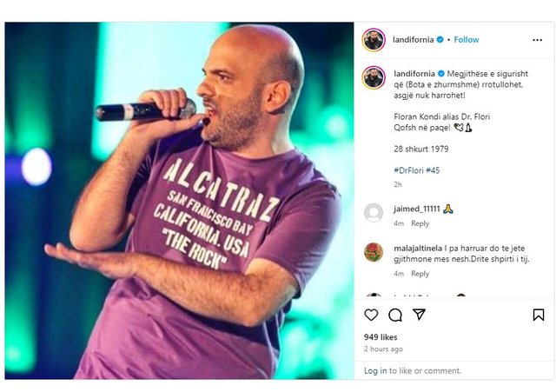Screen dimensions: 556x392
Task: Open the malajaltinela username link
Action: 421,248
